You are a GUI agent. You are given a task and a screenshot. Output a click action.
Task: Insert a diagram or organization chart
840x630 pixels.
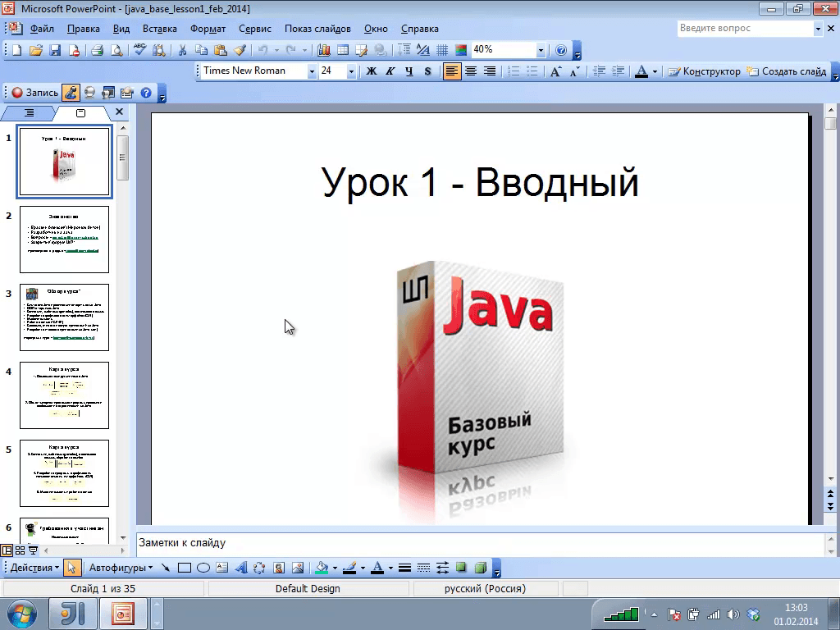click(x=259, y=568)
